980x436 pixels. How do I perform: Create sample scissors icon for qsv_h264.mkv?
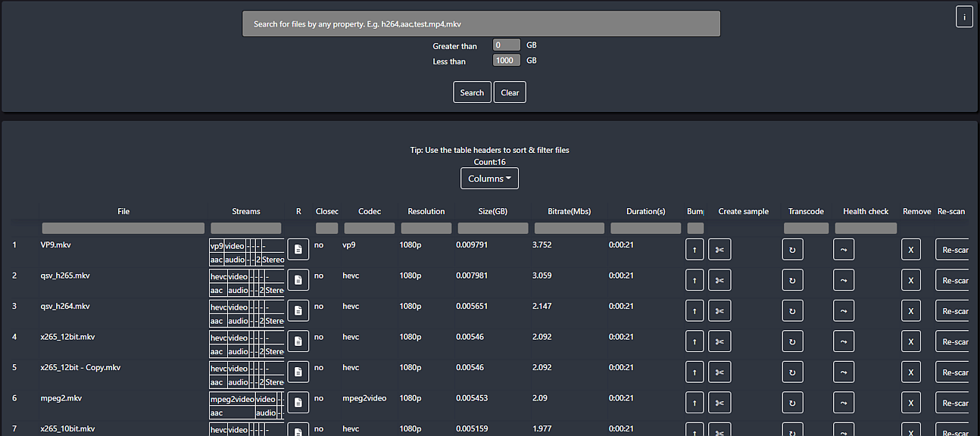(719, 310)
